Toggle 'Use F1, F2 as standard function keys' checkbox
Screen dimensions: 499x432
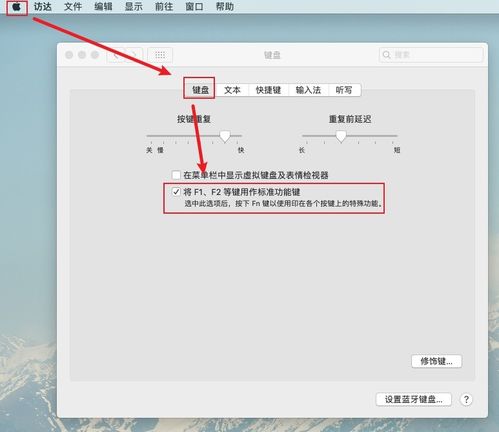click(176, 192)
